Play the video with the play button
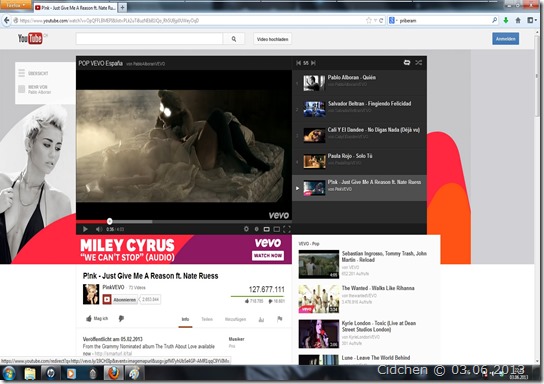544x384 pixels. click(x=85, y=229)
